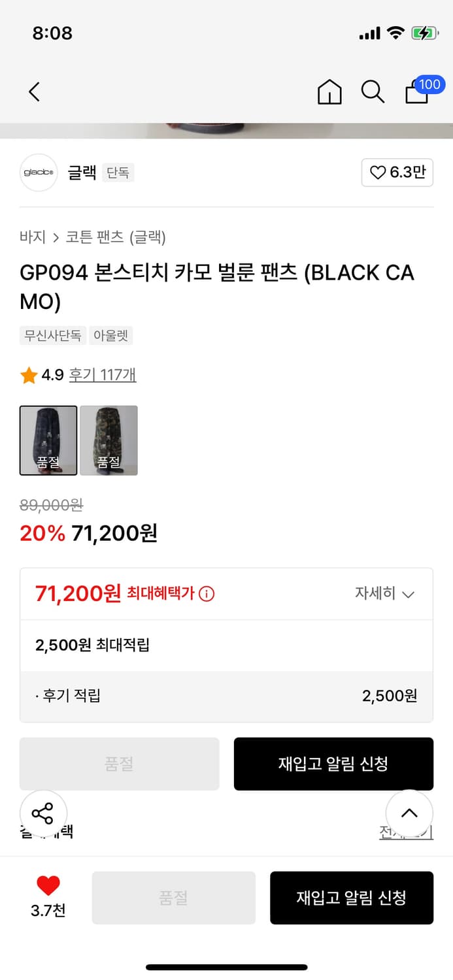Select the black camo pants thumbnail
This screenshot has width=453, height=980.
pyautogui.click(x=48, y=440)
